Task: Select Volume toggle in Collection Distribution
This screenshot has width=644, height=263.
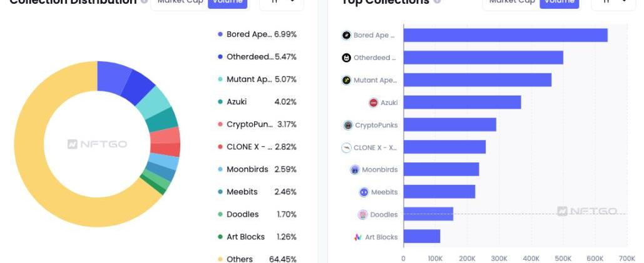Action: tap(227, 2)
